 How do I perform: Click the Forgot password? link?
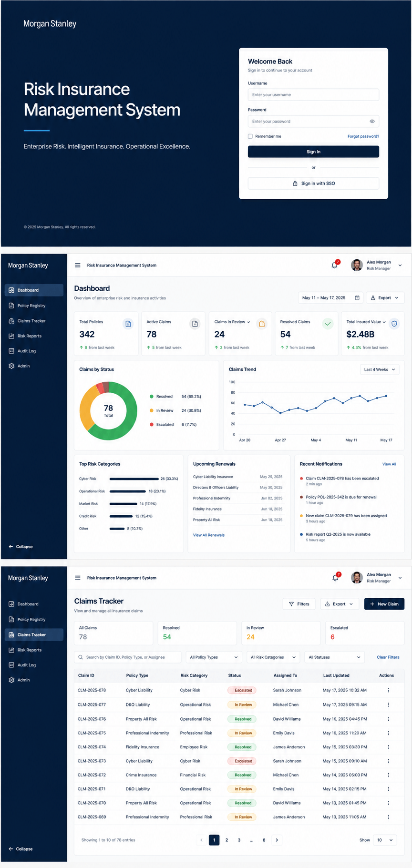pos(363,136)
